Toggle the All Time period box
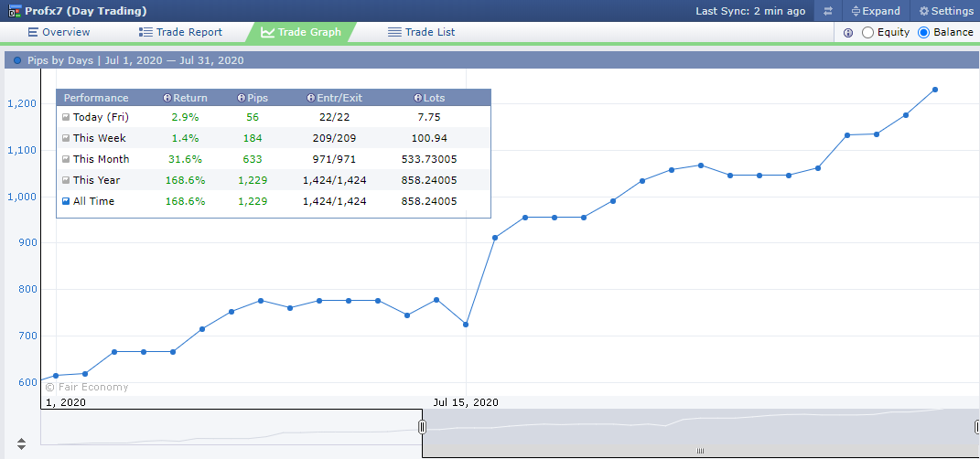 (x=66, y=202)
